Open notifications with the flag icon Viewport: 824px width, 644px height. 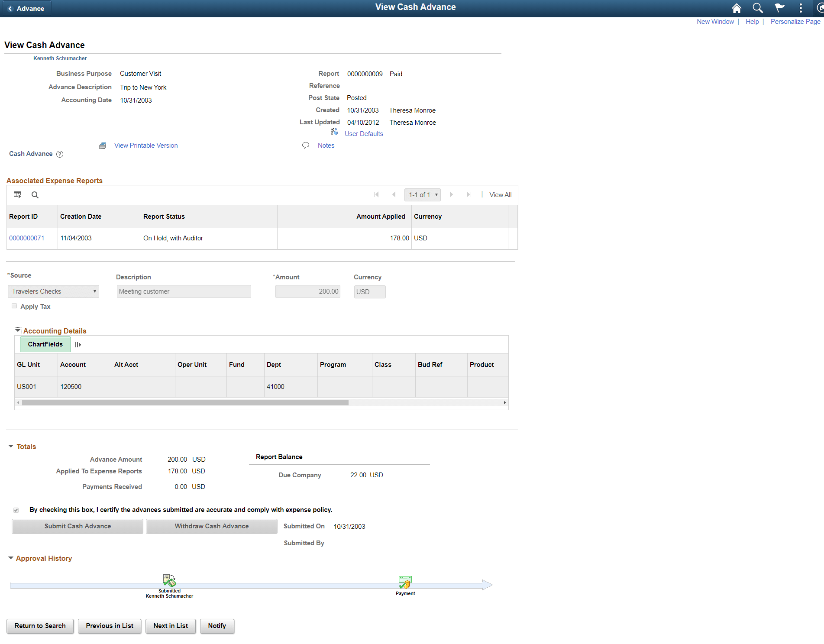[779, 8]
